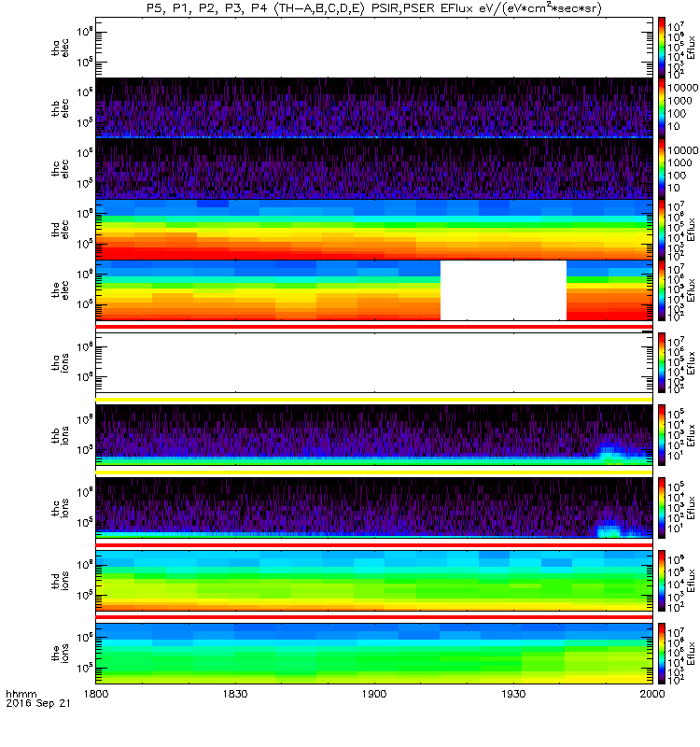Click the red bar below thd ions panel
700x747 pixels.
click(374, 617)
